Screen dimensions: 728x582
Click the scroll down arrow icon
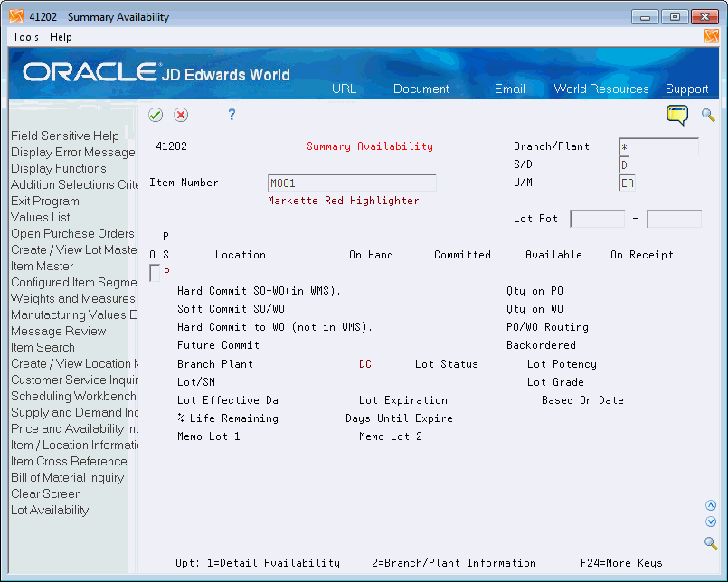click(710, 521)
